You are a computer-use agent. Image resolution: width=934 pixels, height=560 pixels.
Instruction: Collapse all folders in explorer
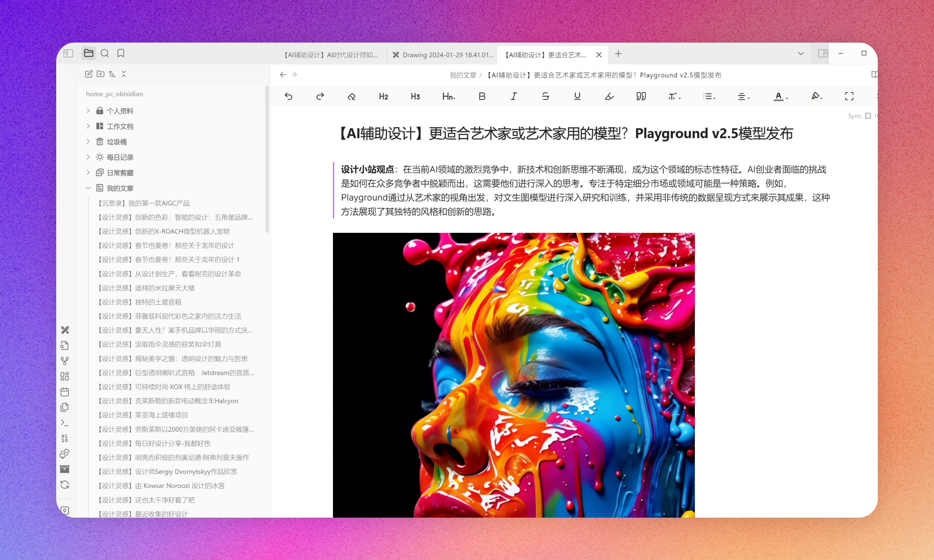(x=124, y=74)
